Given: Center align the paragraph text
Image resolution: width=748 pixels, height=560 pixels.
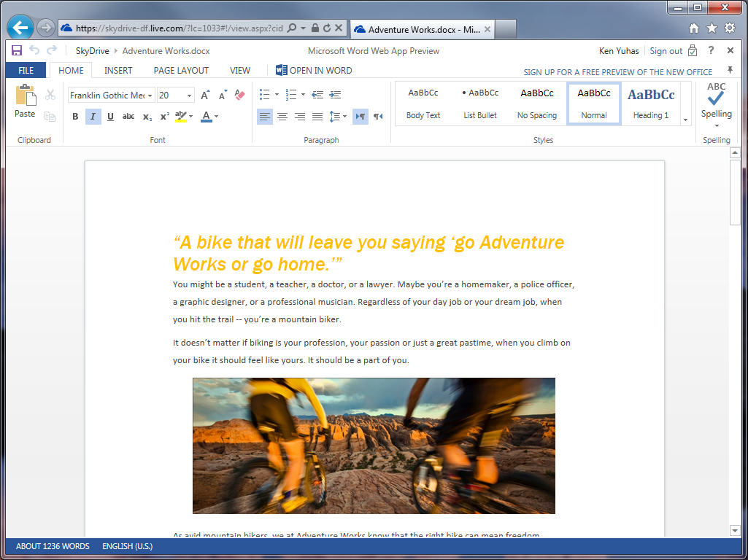Looking at the screenshot, I should [282, 117].
